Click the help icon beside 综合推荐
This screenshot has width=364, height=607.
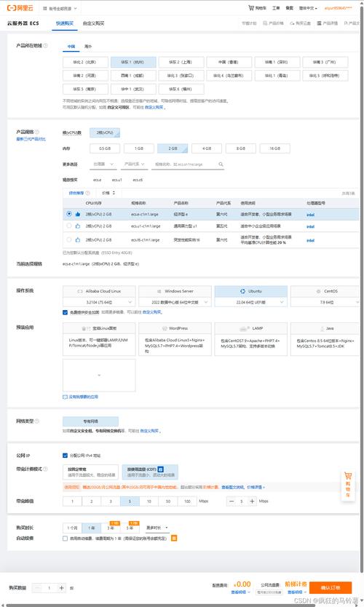87,193
